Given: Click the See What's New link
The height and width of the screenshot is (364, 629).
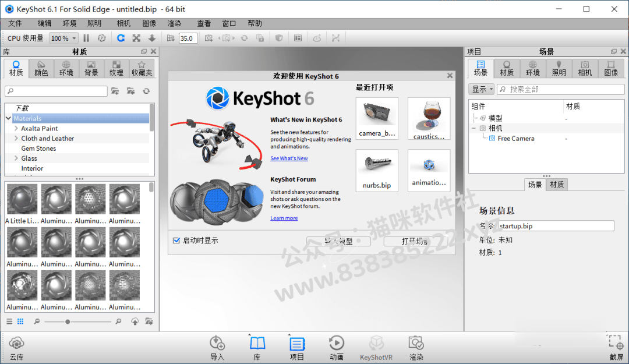Looking at the screenshot, I should [289, 158].
